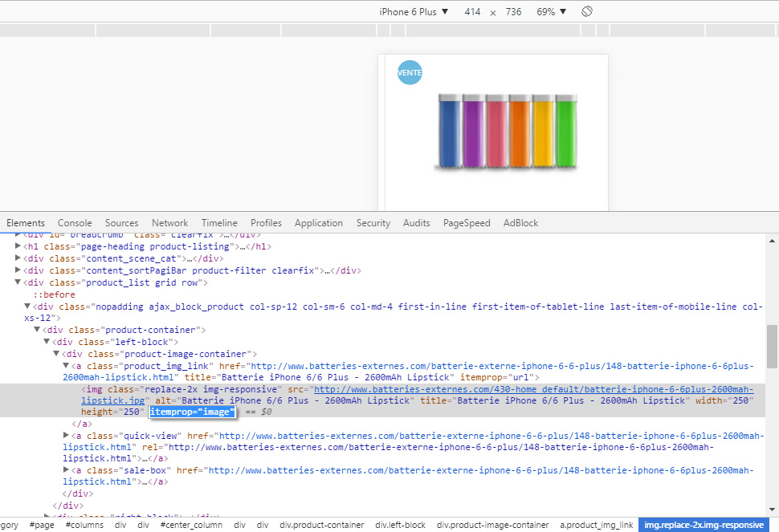
Task: Collapse the product-container div node
Action: [x=37, y=330]
